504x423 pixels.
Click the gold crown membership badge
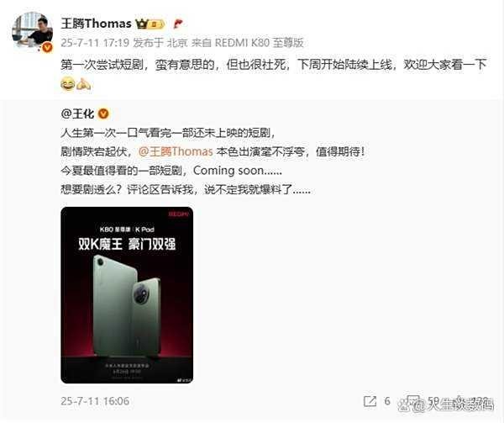pos(150,24)
